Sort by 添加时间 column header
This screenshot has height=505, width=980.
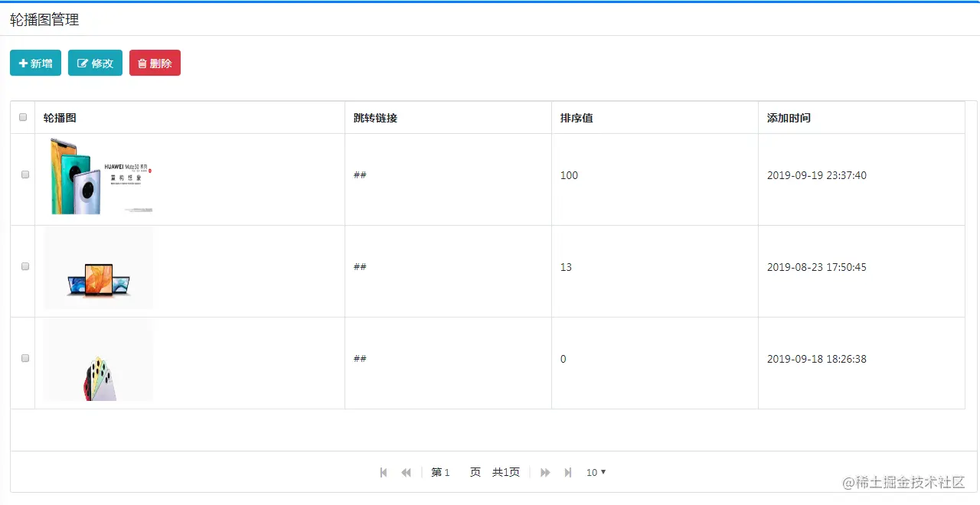[861, 118]
